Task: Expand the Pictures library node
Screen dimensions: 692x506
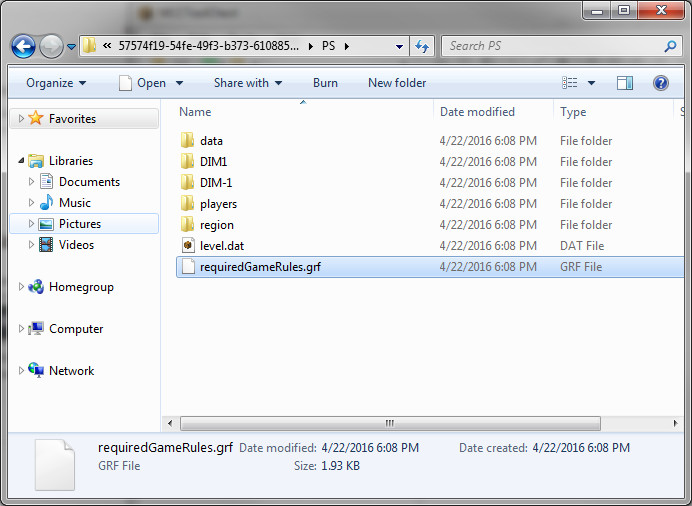Action: (31, 224)
